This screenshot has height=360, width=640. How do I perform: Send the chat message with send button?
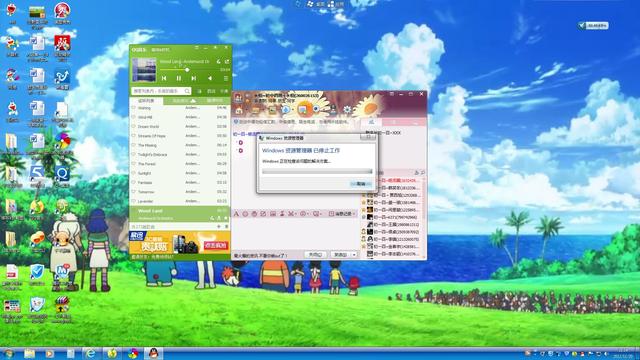pyautogui.click(x=340, y=255)
